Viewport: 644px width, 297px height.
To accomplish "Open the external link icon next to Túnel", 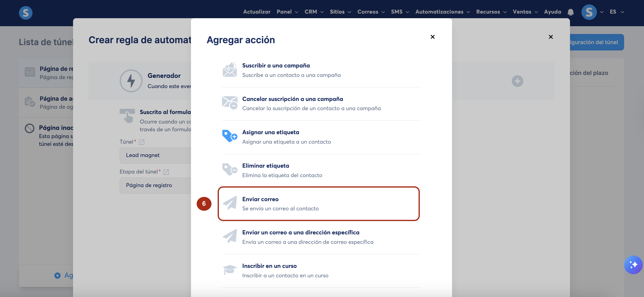I will click(x=142, y=142).
